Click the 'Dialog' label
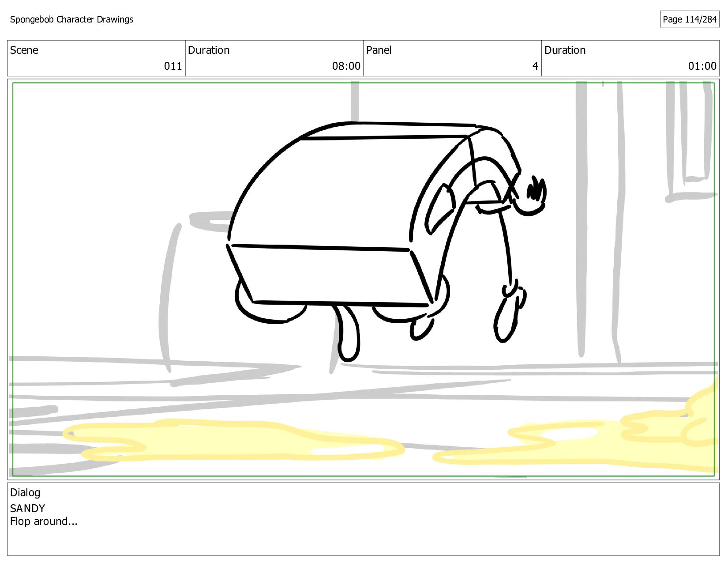The height and width of the screenshot is (563, 728). [x=25, y=493]
